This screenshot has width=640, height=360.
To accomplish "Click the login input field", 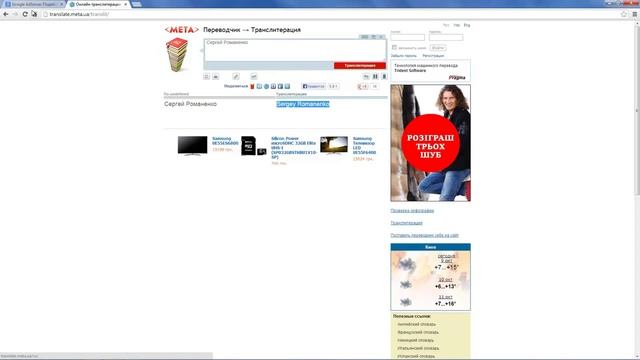I will pos(407,37).
